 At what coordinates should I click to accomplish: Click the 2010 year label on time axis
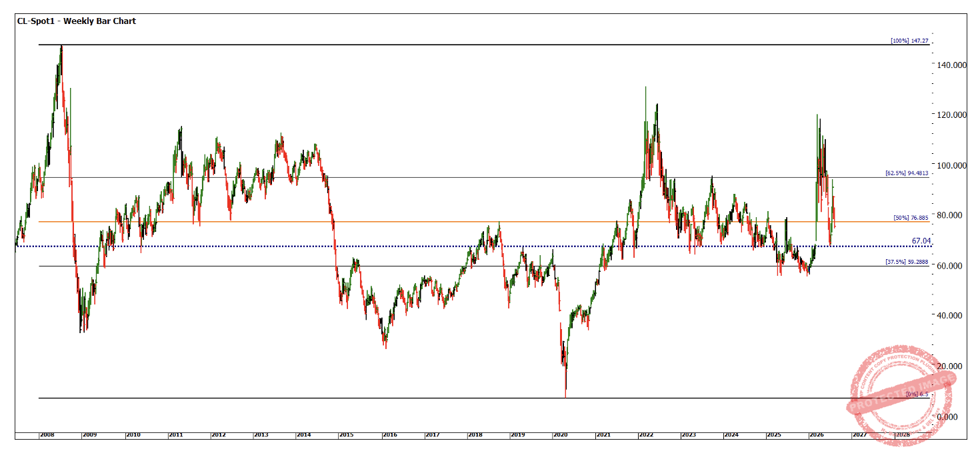[x=133, y=434]
